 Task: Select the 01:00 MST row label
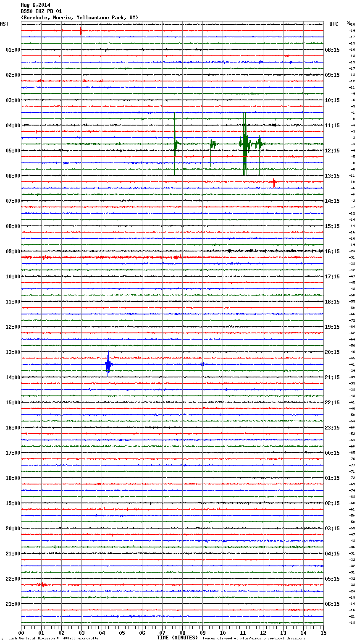(13, 50)
